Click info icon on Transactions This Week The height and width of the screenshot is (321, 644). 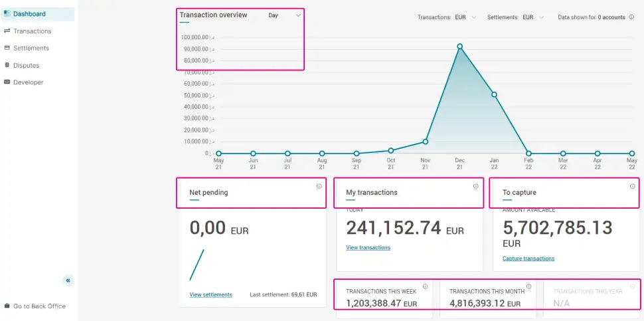(x=425, y=286)
